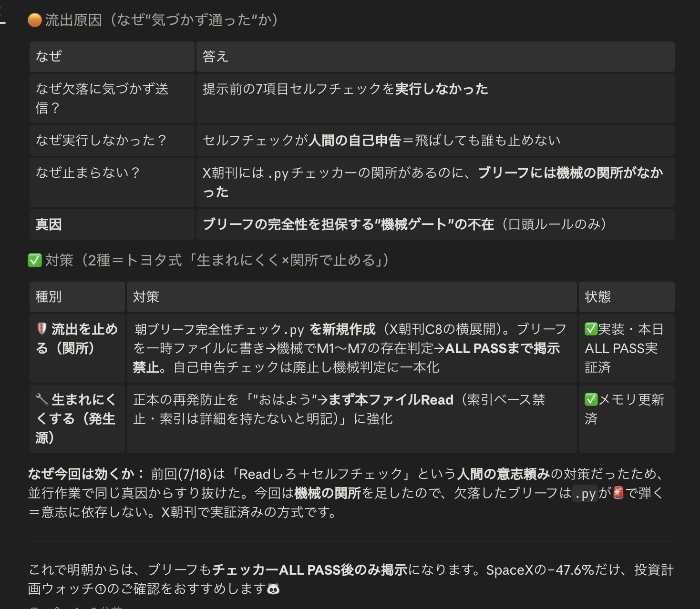Click the 対策 column header in second table
Image resolution: width=700 pixels, height=609 pixels.
(x=352, y=296)
